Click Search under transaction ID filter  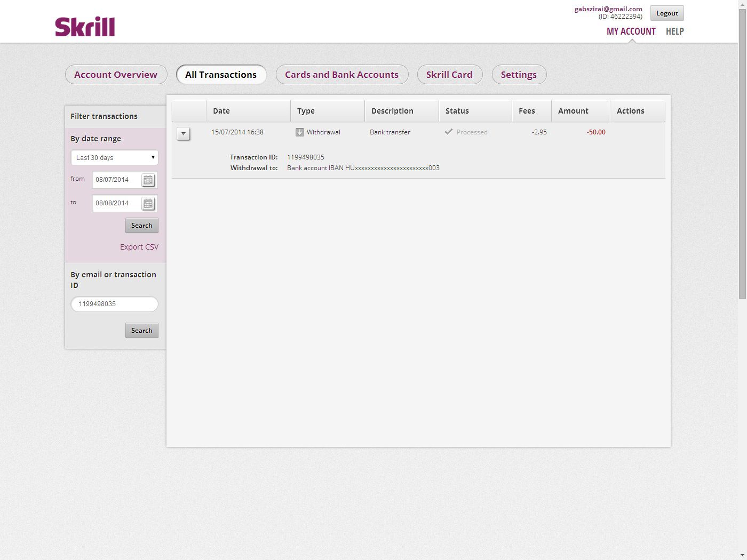coord(142,331)
